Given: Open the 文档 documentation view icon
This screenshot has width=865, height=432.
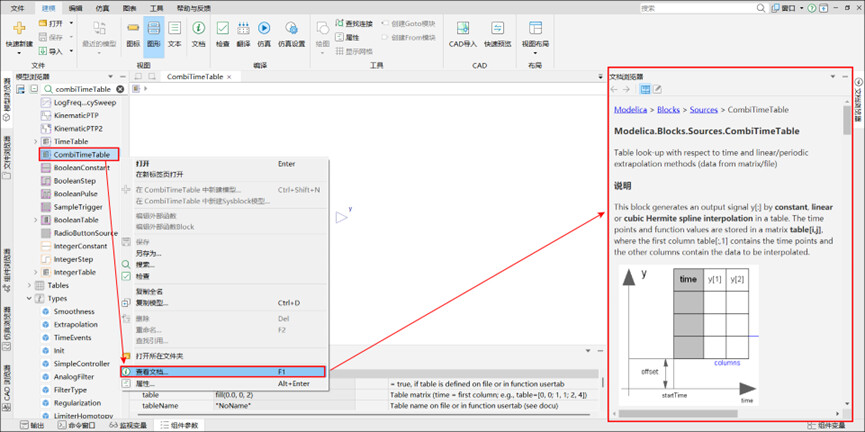Looking at the screenshot, I should point(199,28).
